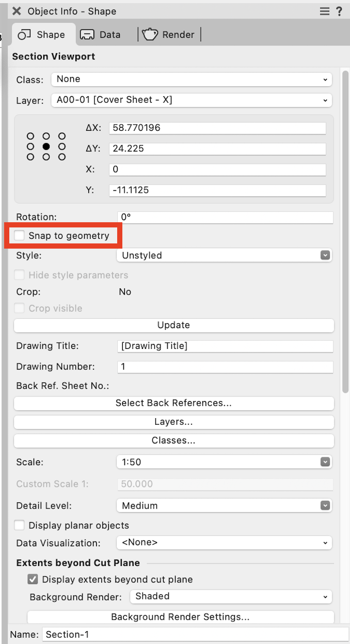Open the Layer dropdown menu
The height and width of the screenshot is (644, 350).
tap(191, 100)
